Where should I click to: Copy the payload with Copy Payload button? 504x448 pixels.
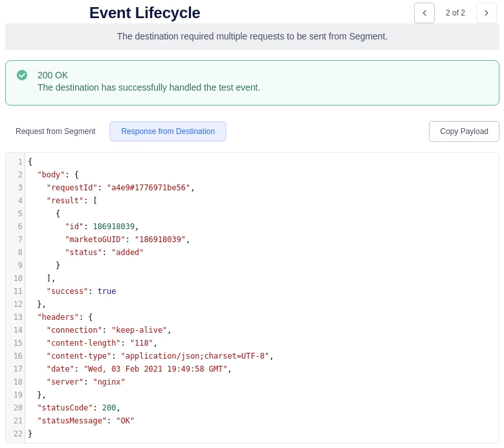click(464, 131)
